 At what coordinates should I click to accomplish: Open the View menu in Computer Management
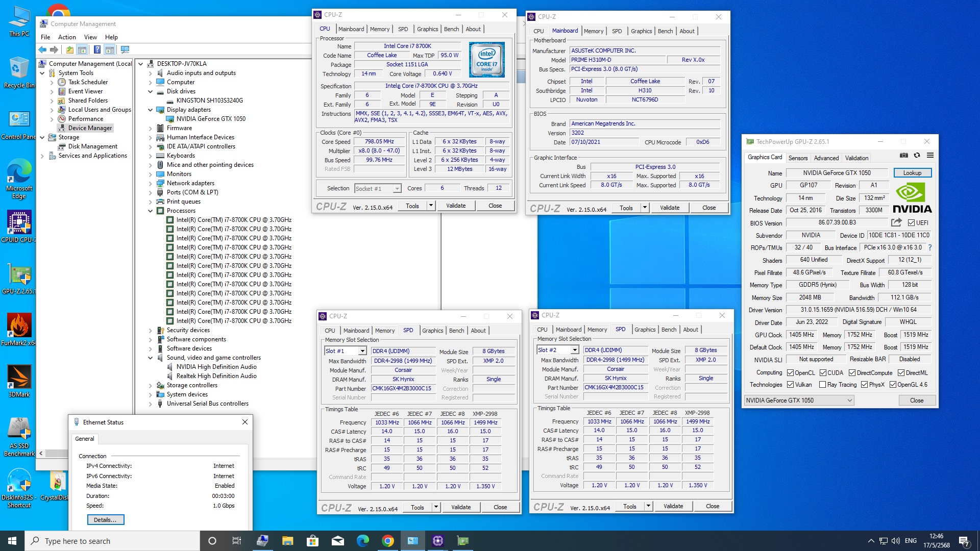point(90,37)
